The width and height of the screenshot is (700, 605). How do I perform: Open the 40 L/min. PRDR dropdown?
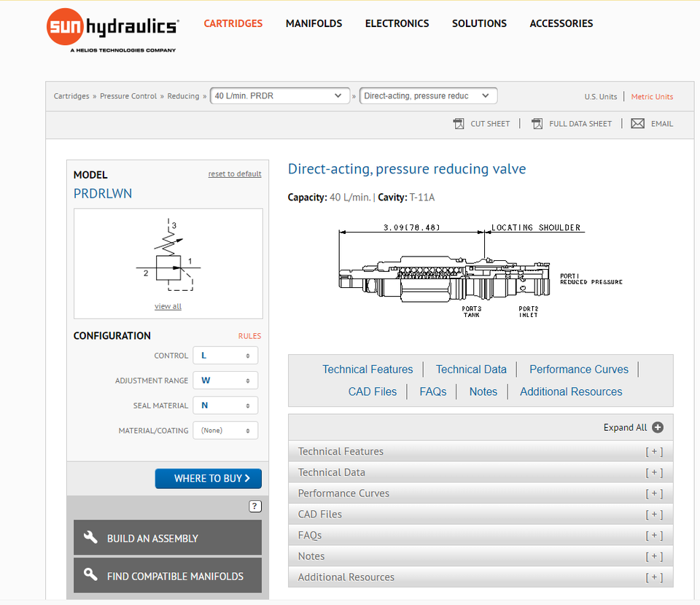280,96
